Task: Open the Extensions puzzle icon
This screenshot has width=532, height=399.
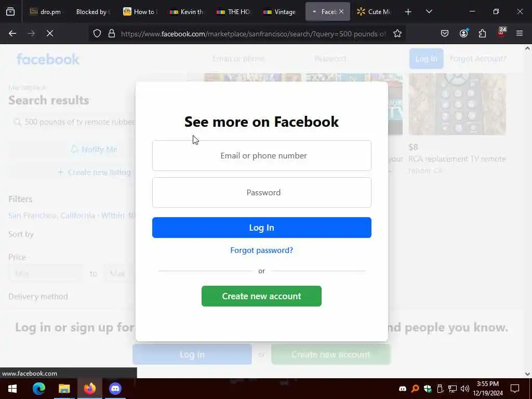Action: tap(482, 33)
